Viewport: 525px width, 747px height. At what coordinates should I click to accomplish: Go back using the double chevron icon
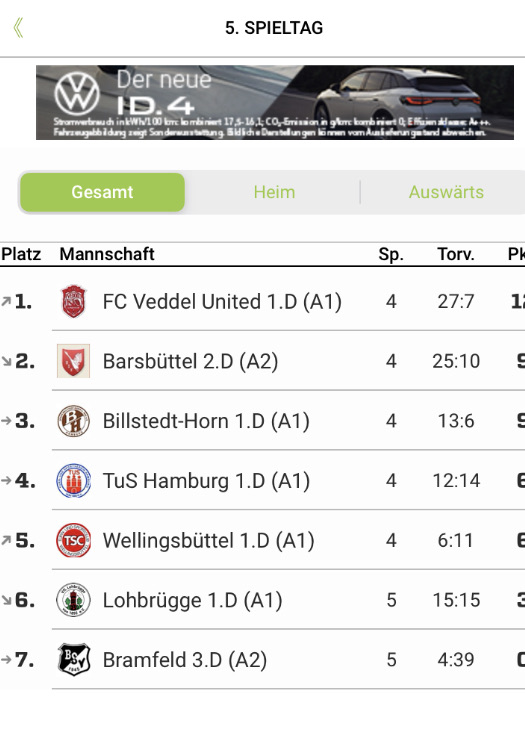(x=18, y=28)
